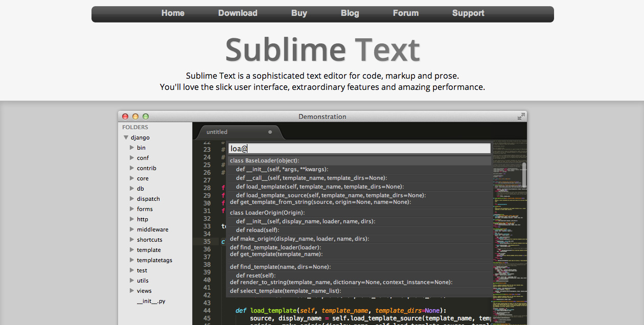
Task: Choose def make_origin result
Action: [359, 239]
